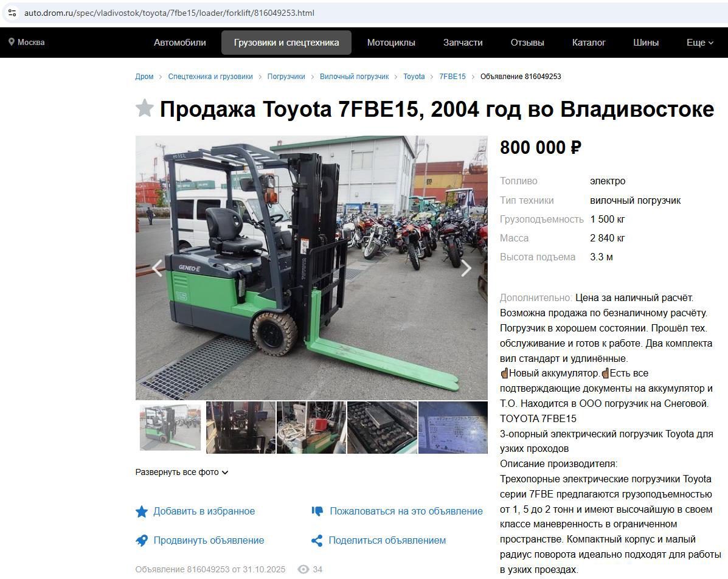Select the first forklift thumbnail
Screen dimensions: 728x579
pos(170,428)
